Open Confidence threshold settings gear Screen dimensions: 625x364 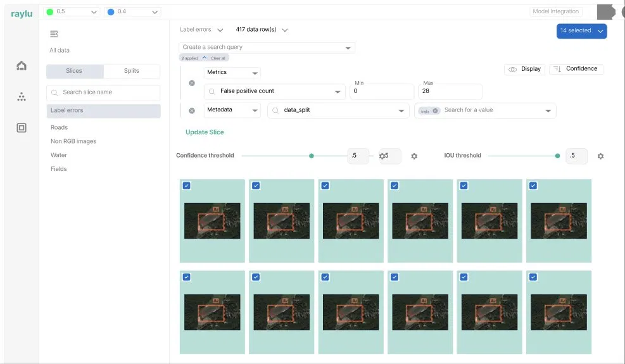click(414, 156)
